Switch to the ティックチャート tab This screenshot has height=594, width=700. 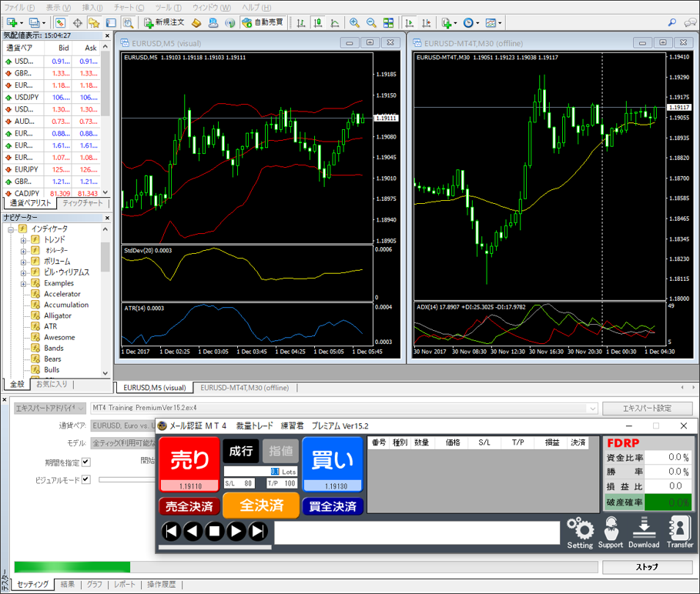pyautogui.click(x=83, y=203)
